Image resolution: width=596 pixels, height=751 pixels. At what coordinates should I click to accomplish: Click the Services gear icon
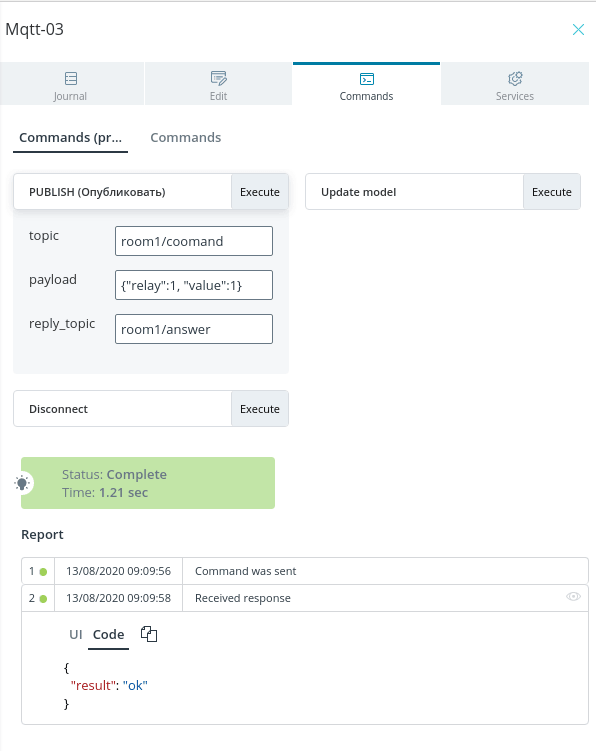(515, 78)
